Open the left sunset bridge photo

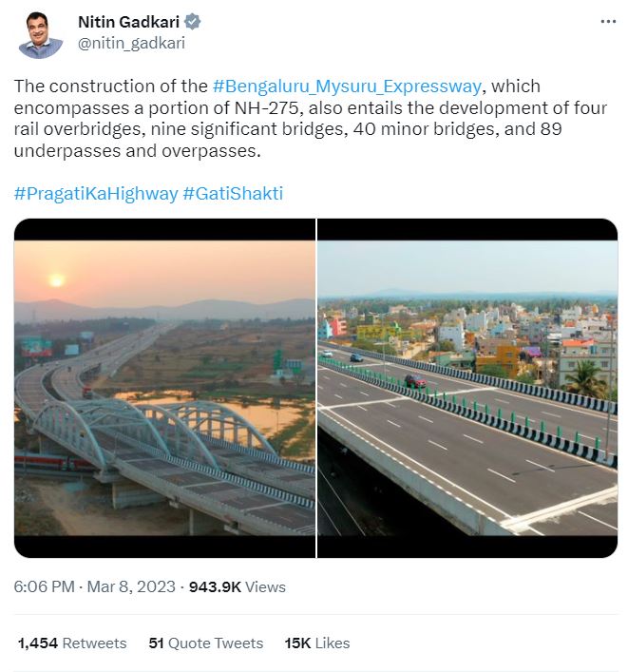(164, 388)
